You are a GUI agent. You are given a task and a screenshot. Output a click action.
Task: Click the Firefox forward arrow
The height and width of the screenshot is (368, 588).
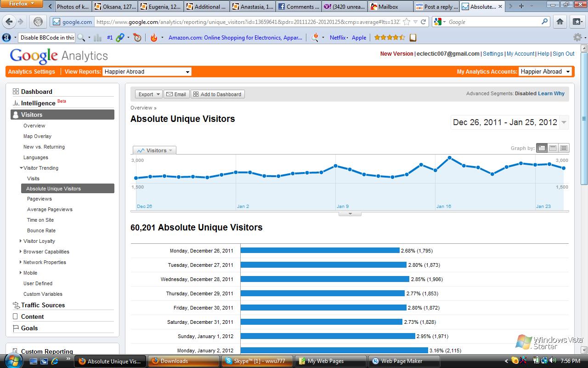point(21,22)
